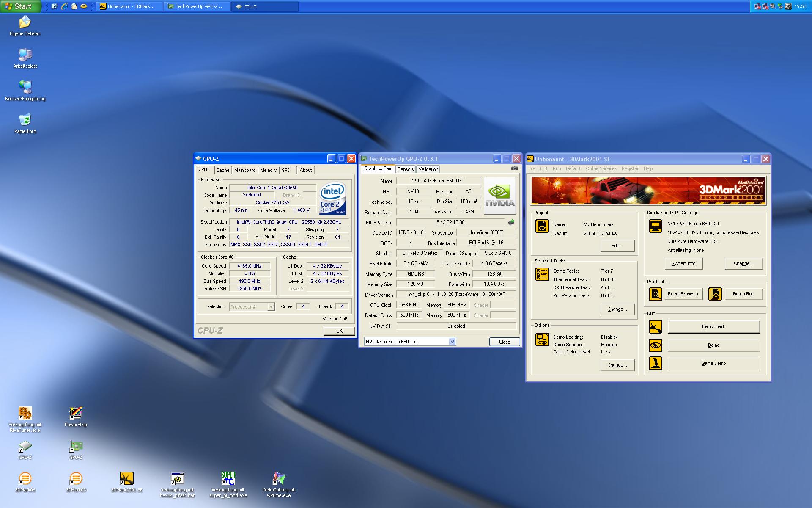The image size is (812, 508).
Task: Click GPU-Z screenshot camera icon
Action: pyautogui.click(x=514, y=168)
